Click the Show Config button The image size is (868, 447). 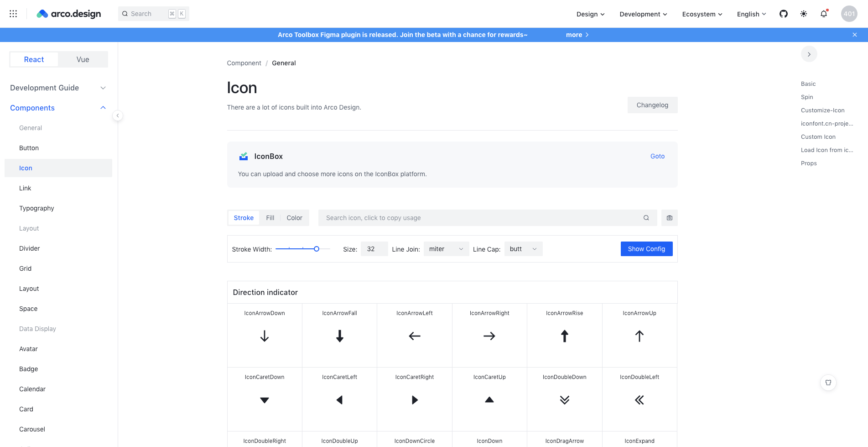pos(647,249)
